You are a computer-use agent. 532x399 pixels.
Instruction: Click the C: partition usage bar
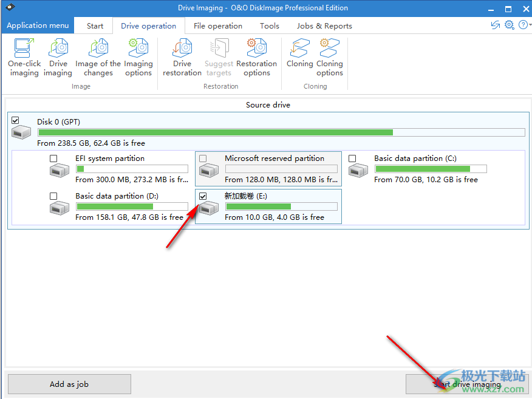[x=431, y=169]
